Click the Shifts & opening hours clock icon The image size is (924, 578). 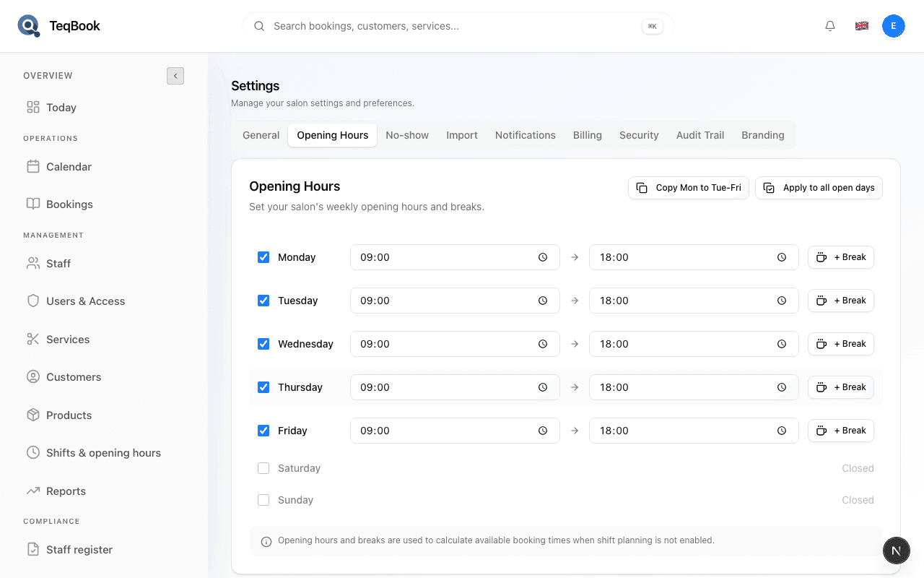click(x=33, y=453)
